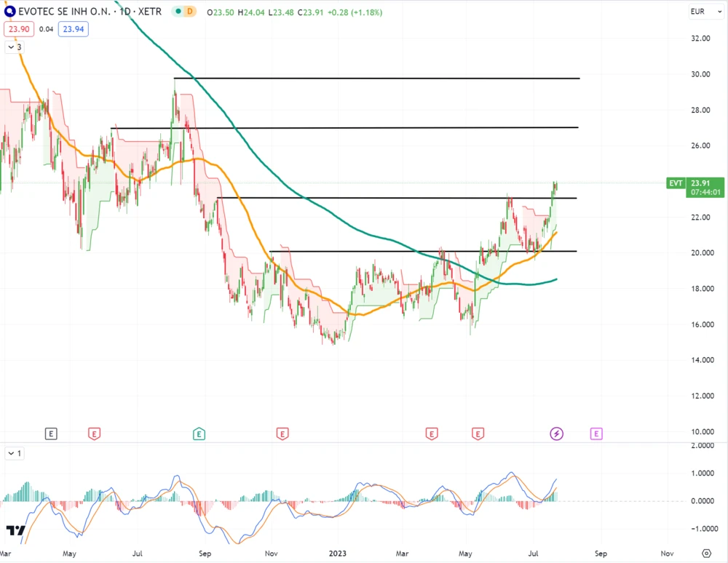Click the 2023 label on the time axis
Image resolution: width=728 pixels, height=563 pixels.
(x=338, y=554)
